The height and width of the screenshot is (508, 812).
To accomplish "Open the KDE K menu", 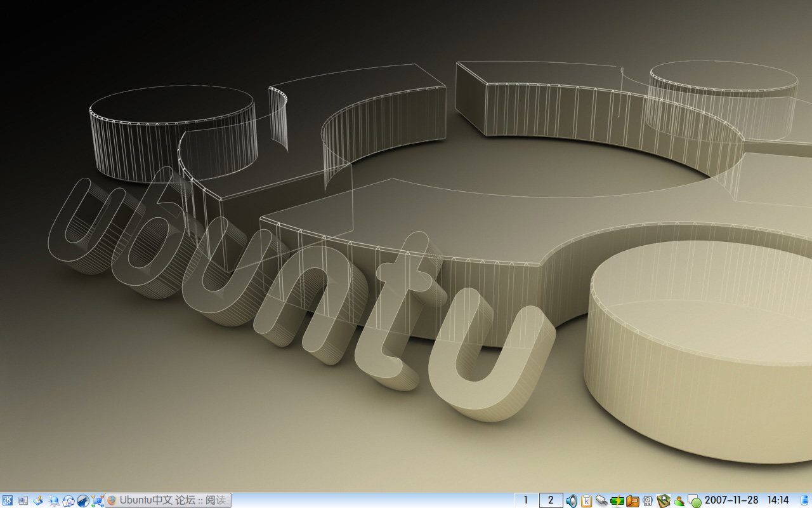I will [x=8, y=500].
